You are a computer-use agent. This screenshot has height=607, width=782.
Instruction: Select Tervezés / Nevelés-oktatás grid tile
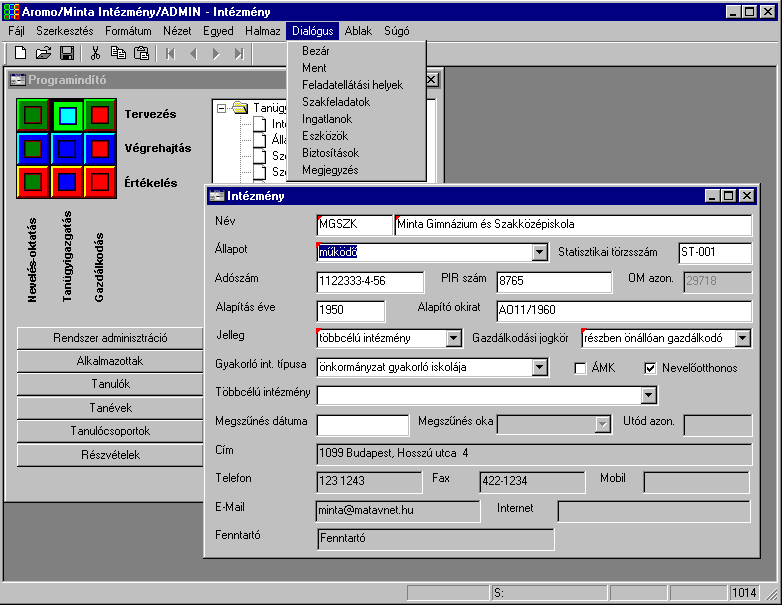tap(33, 115)
